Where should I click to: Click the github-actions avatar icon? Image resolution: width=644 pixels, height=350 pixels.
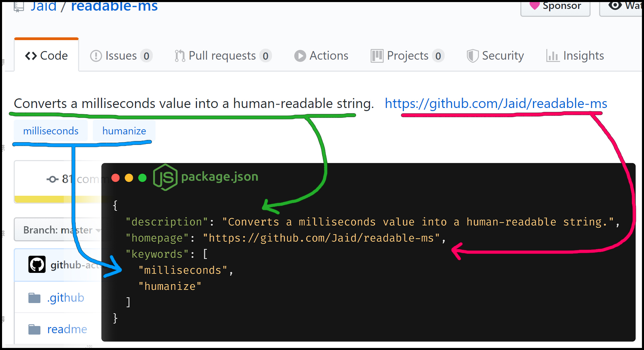click(37, 264)
